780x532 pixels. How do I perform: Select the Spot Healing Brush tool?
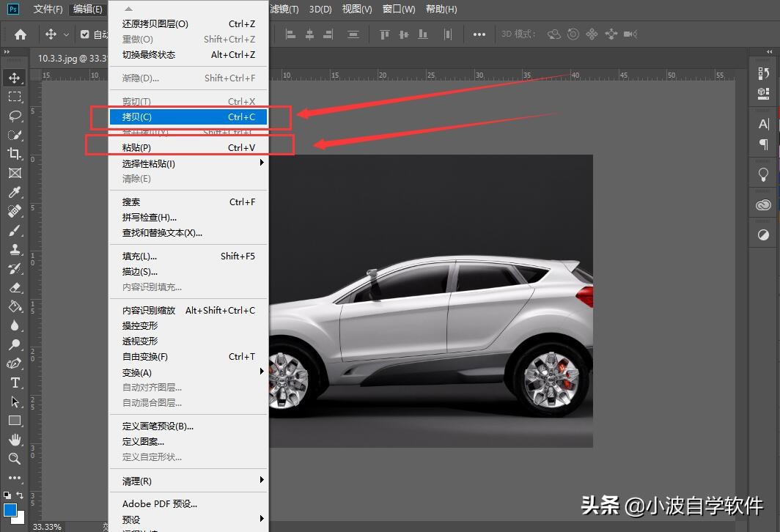[x=15, y=211]
